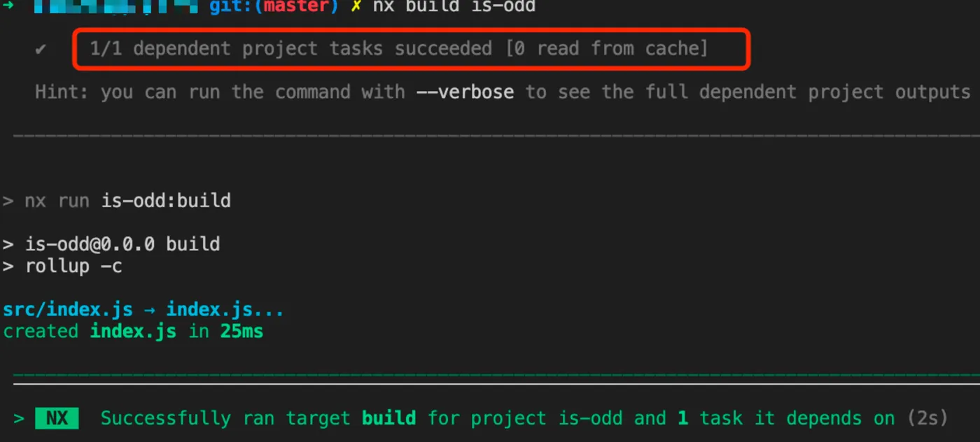The height and width of the screenshot is (442, 980).
Task: Click the blurred directory name in prompt
Action: tap(115, 7)
